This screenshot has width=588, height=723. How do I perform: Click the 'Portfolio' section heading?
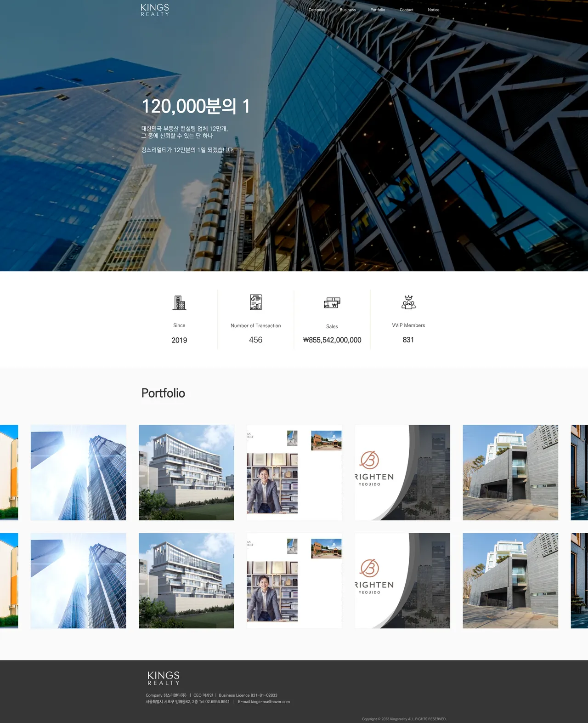tap(163, 393)
